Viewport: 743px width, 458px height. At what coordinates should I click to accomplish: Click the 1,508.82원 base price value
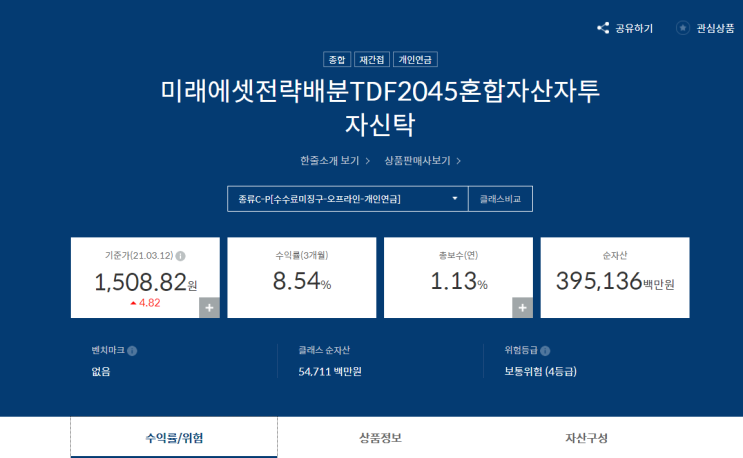click(145, 282)
